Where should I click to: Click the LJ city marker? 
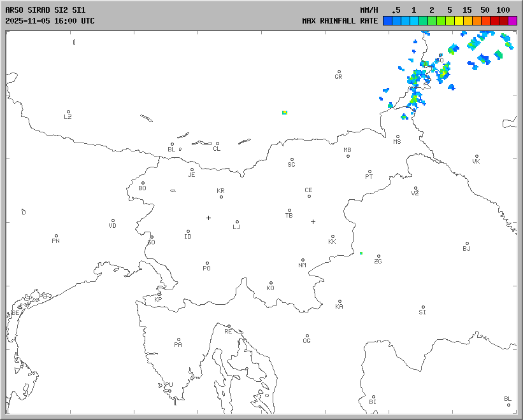pyautogui.click(x=237, y=222)
